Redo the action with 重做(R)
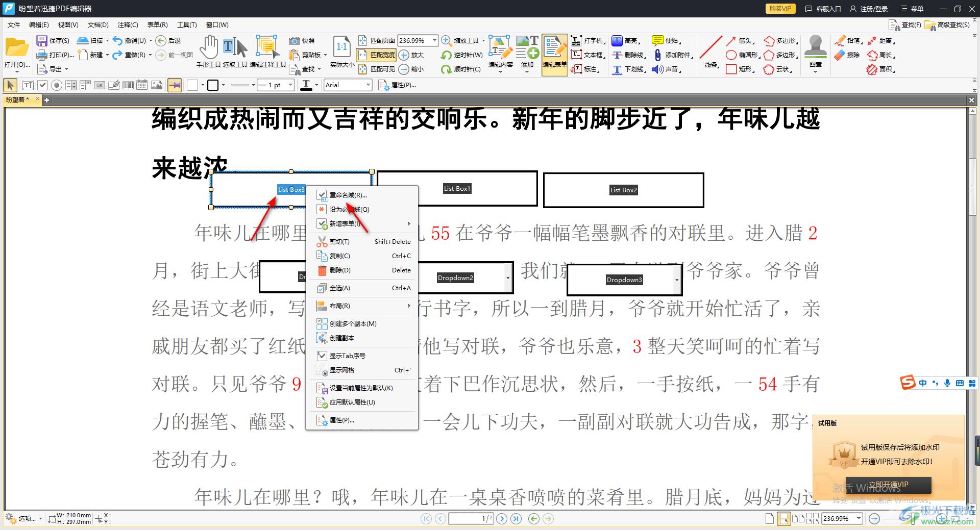 click(130, 55)
